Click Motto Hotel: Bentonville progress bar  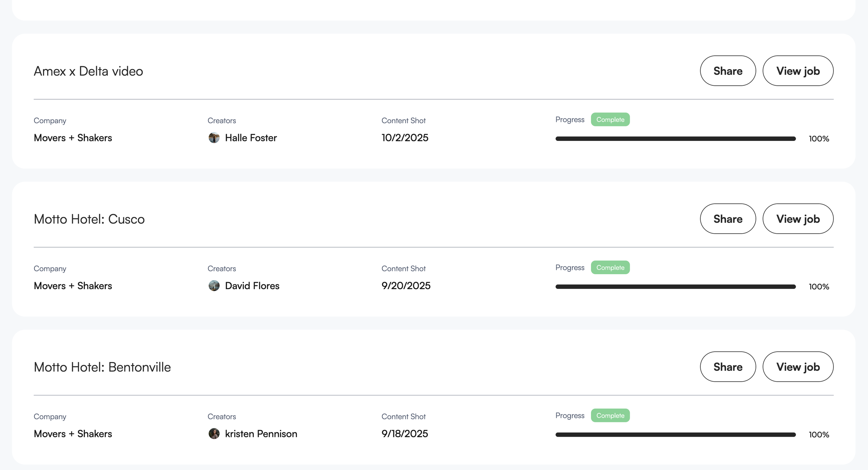(x=675, y=434)
